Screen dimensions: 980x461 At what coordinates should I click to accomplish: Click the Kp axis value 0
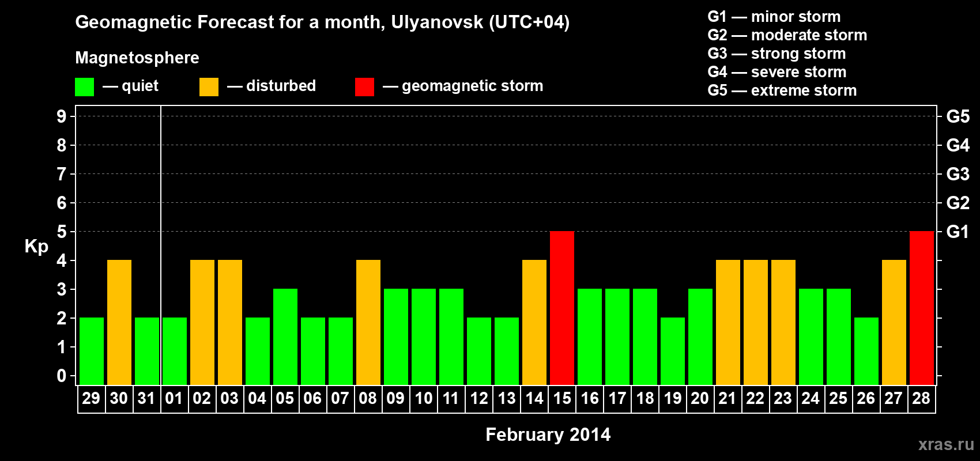coord(62,376)
